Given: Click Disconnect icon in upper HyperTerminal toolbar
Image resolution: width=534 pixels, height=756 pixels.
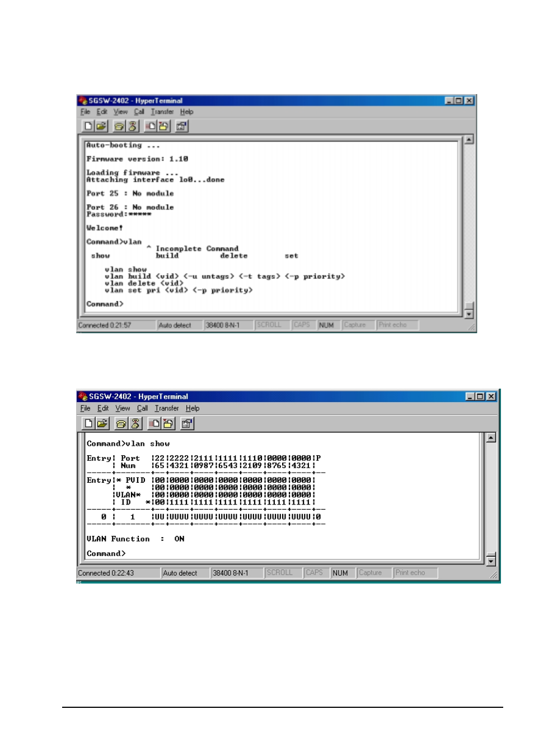Looking at the screenshot, I should point(132,126).
